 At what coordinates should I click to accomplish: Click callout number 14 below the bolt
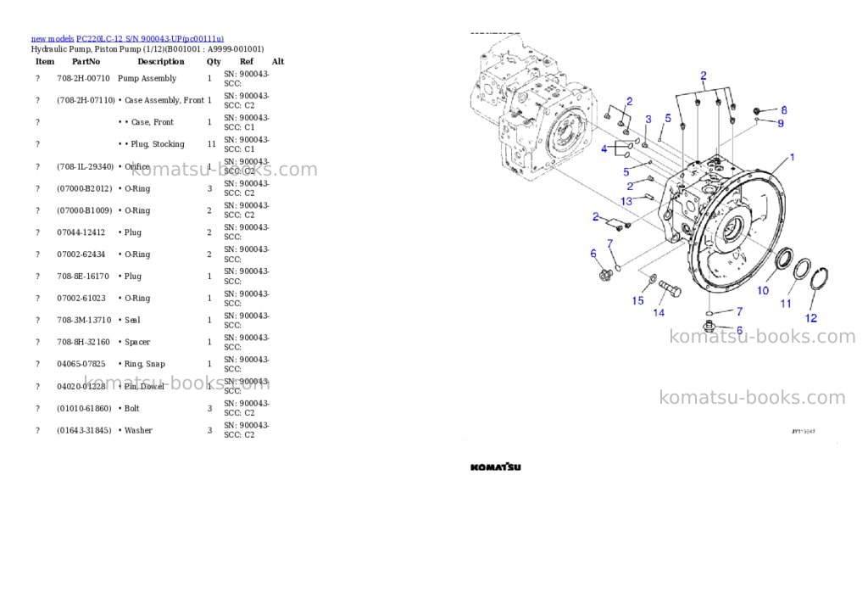click(x=659, y=313)
